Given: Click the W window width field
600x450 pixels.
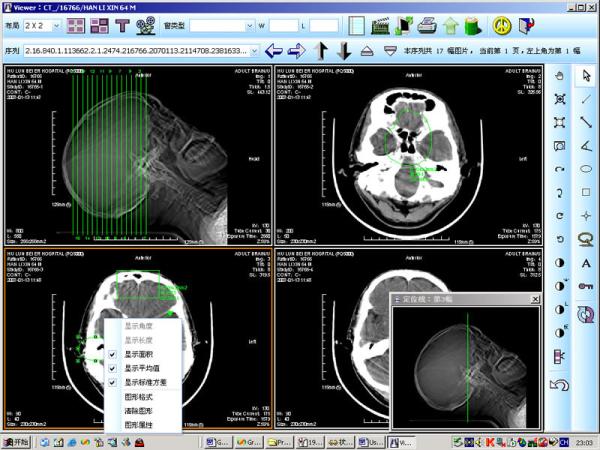Looking at the screenshot, I should coord(284,26).
